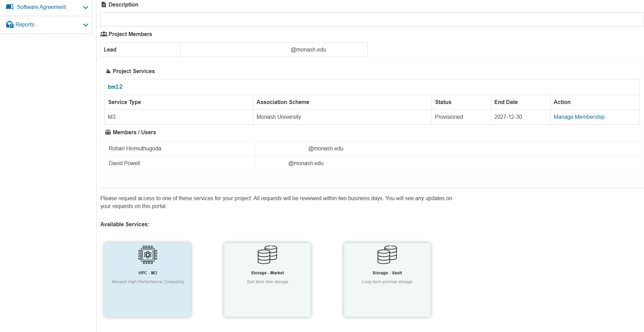Click the Members / Users group icon
This screenshot has width=644, height=332.
(x=108, y=132)
